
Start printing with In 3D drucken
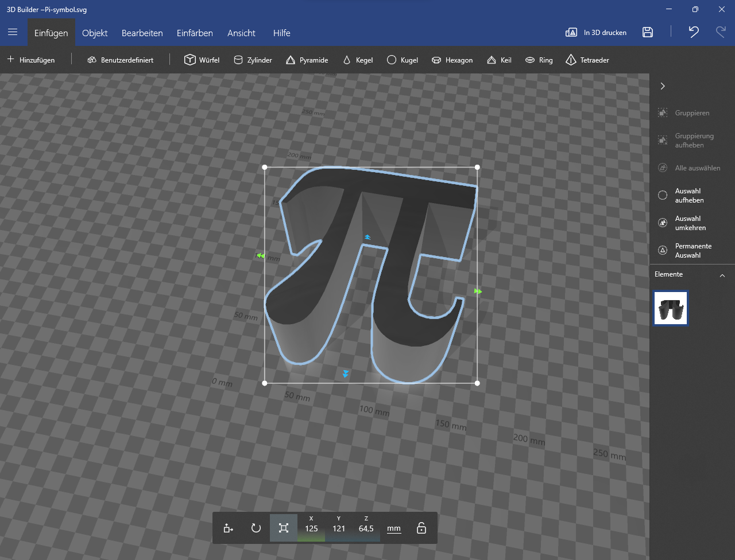point(596,33)
